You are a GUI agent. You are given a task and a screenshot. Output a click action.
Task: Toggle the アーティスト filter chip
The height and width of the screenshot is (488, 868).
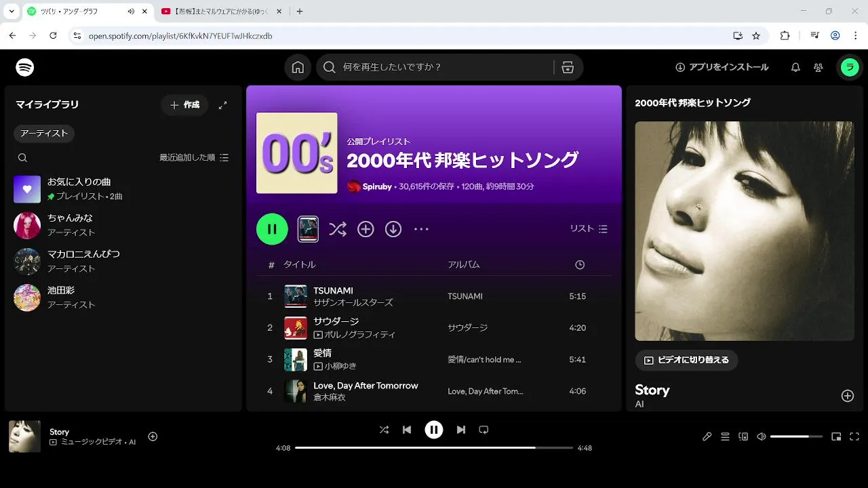[x=44, y=134]
